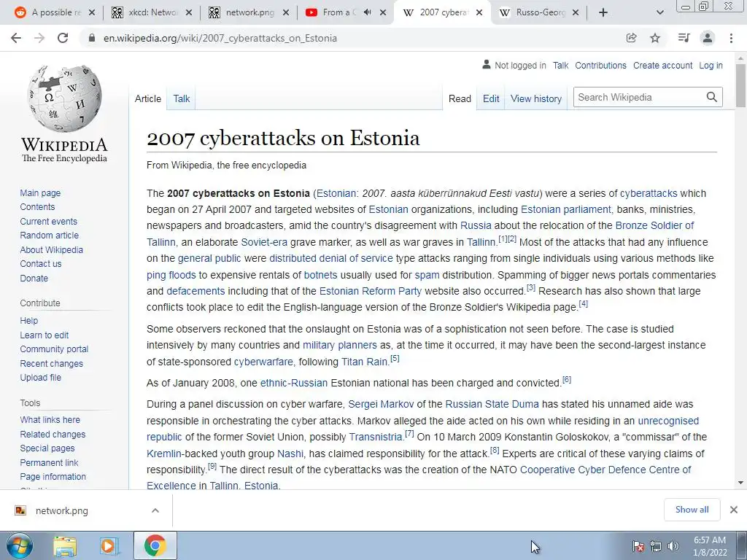Close the xkcd: Network tab
747x560 pixels.
pos(189,13)
